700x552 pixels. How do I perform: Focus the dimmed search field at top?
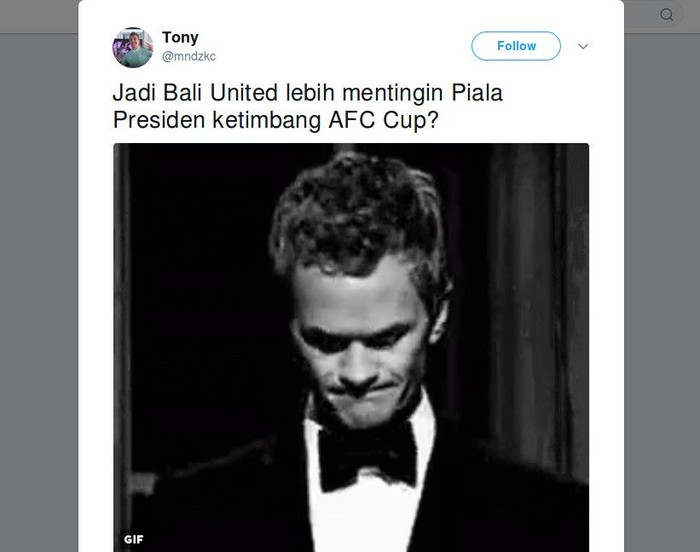653,15
